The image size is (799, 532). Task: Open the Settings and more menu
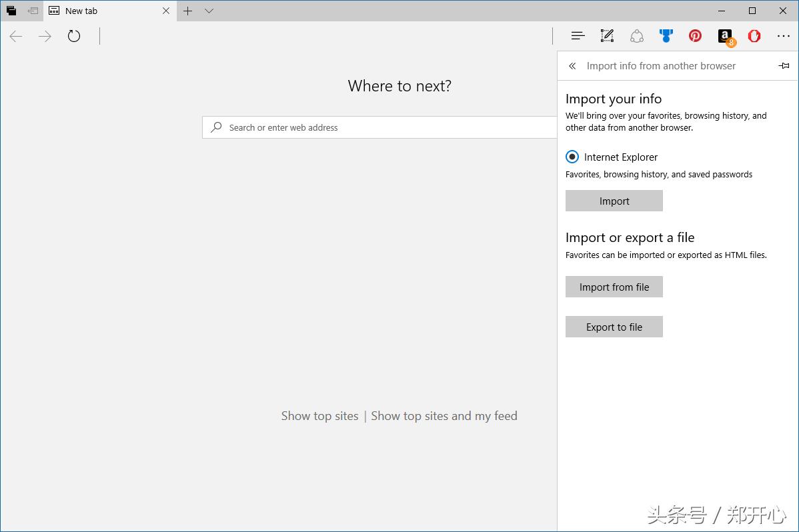(783, 35)
